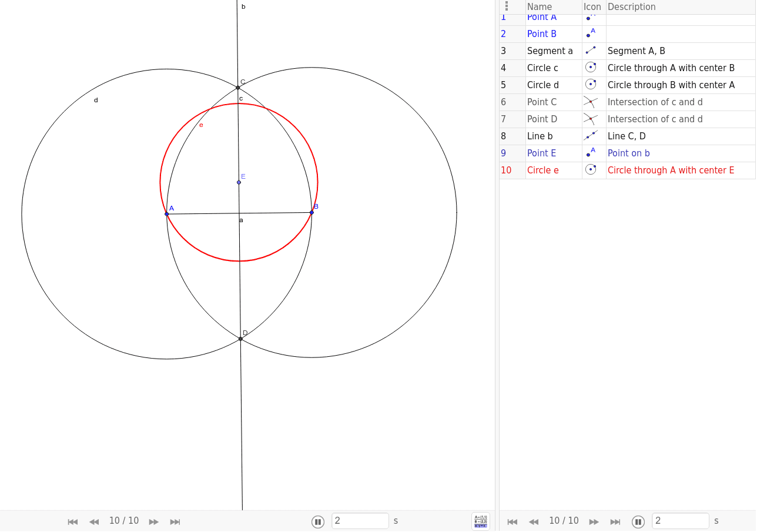Click description 'Circle through B with center A'
This screenshot has height=532, width=757.
[x=671, y=85]
